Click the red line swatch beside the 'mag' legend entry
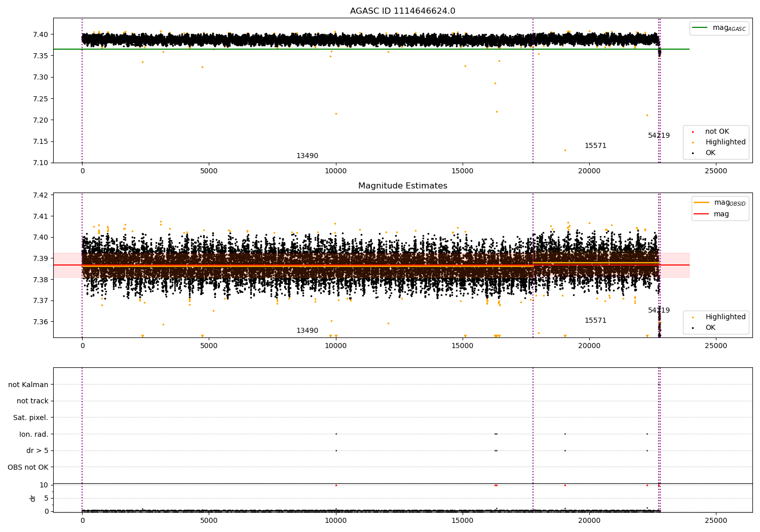 [702, 214]
